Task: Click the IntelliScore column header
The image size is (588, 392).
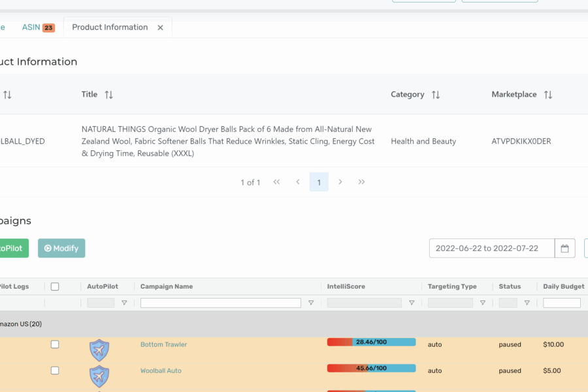Action: (346, 287)
